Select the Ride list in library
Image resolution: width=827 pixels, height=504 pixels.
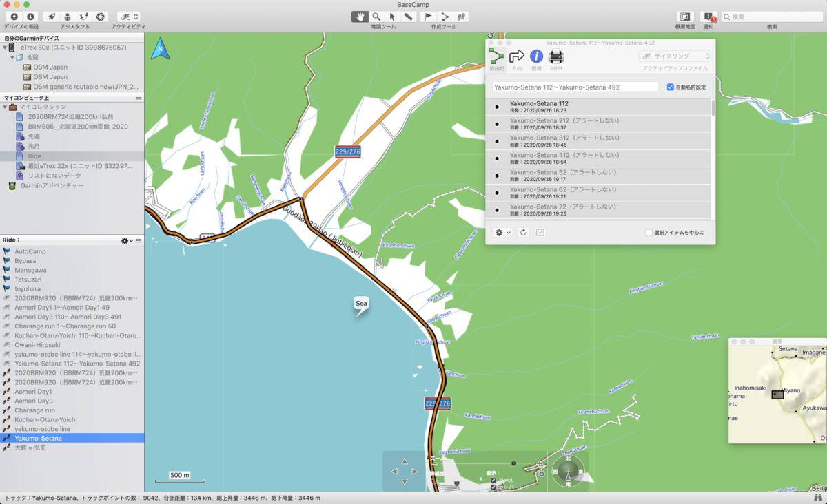72,156
